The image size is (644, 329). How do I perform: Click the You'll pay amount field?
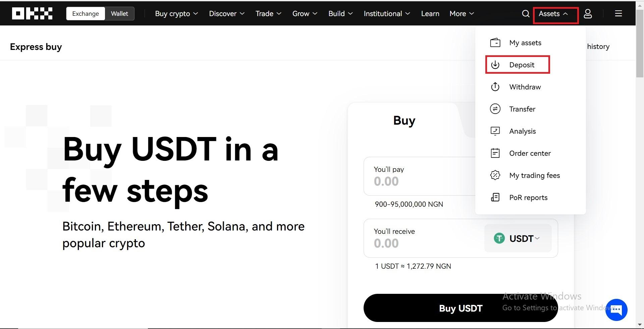419,176
